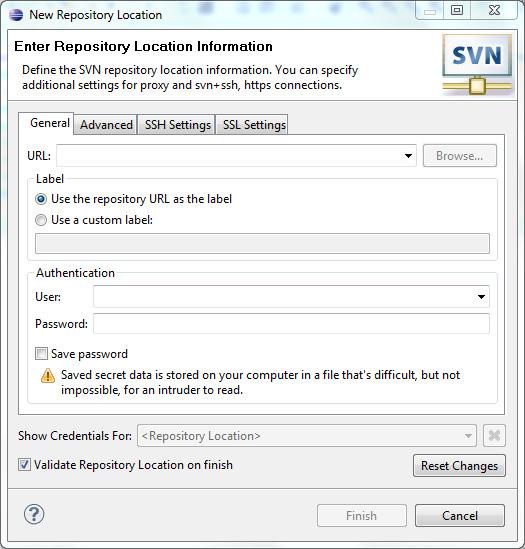This screenshot has height=549, width=525.
Task: Click the warning triangle icon
Action: pyautogui.click(x=48, y=376)
